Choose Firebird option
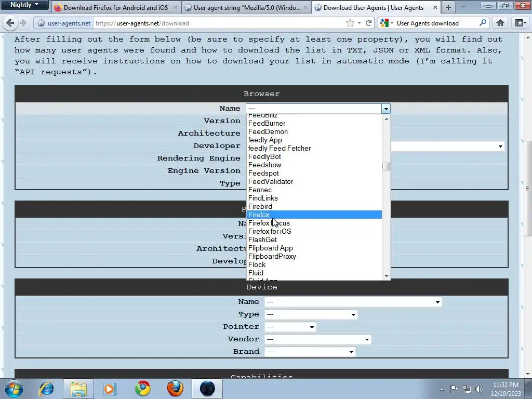 coord(314,207)
